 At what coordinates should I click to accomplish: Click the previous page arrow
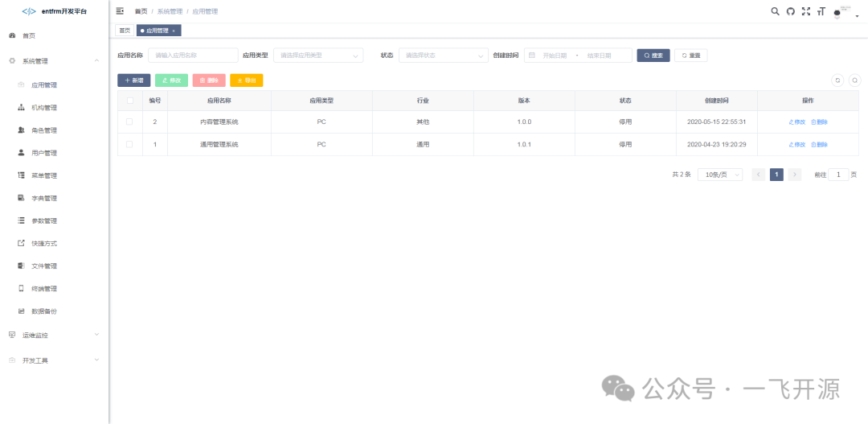click(x=759, y=175)
